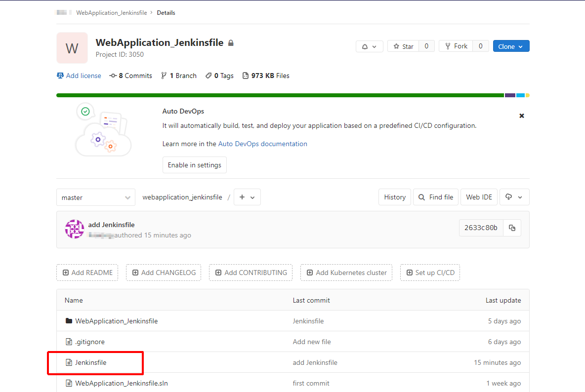Open the .gitignore file
The width and height of the screenshot is (585, 392).
point(90,342)
